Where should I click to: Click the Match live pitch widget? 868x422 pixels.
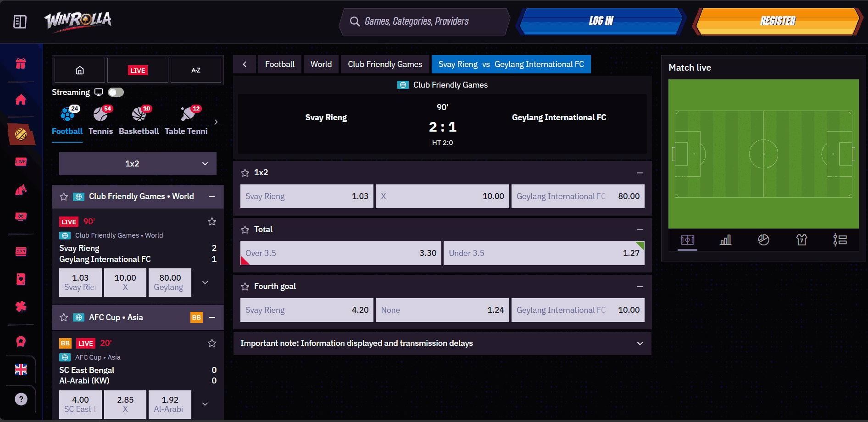[x=763, y=154]
